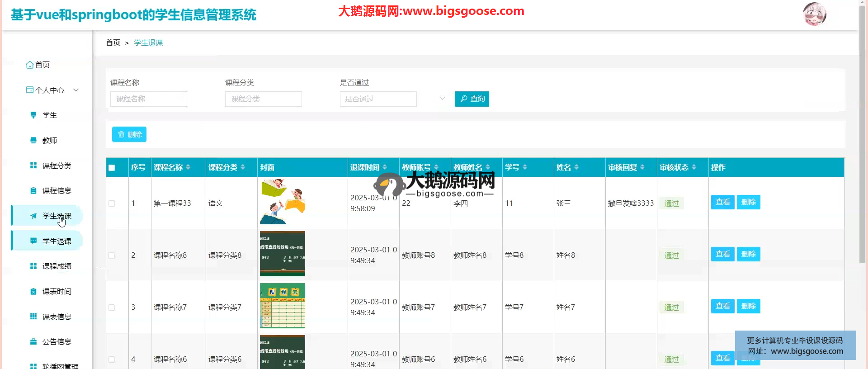Image resolution: width=868 pixels, height=369 pixels.
Task: Check the checkbox for row 1
Action: tap(112, 203)
